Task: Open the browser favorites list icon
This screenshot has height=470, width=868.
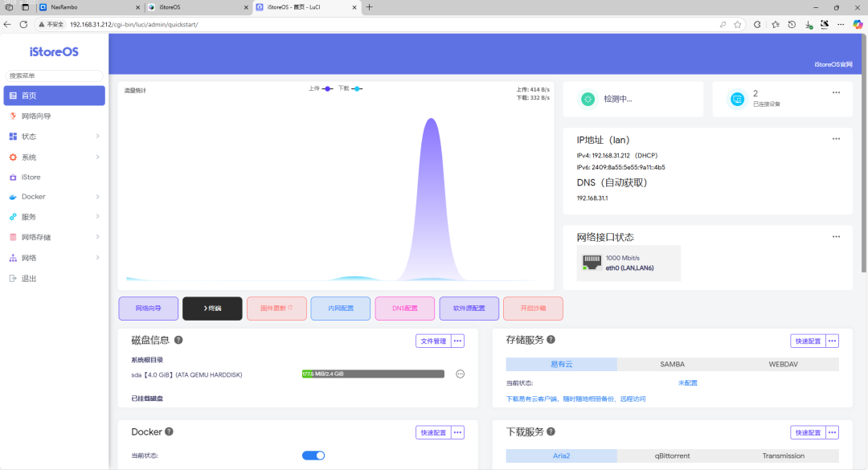Action: tap(775, 24)
